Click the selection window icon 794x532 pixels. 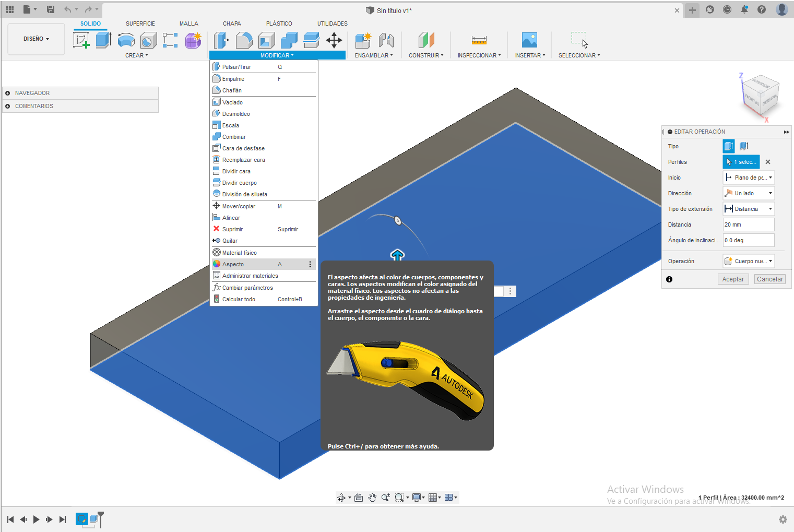point(579,40)
